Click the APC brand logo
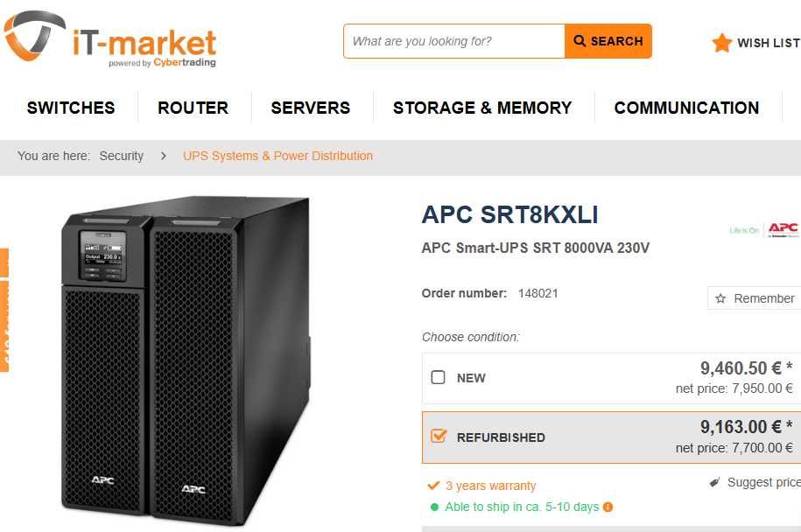Screen dimensions: 801x532 click(782, 229)
